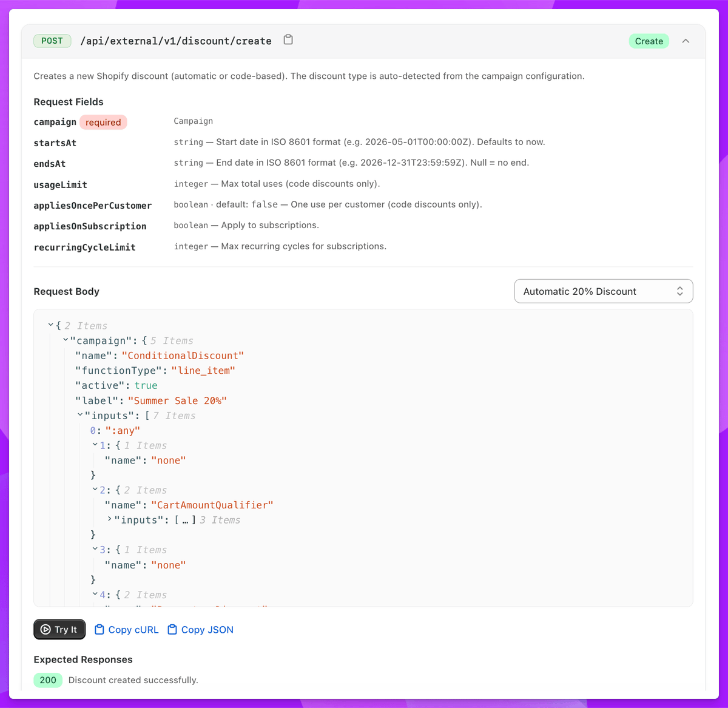Image resolution: width=728 pixels, height=708 pixels.
Task: Click the Campaign type label
Action: click(194, 121)
